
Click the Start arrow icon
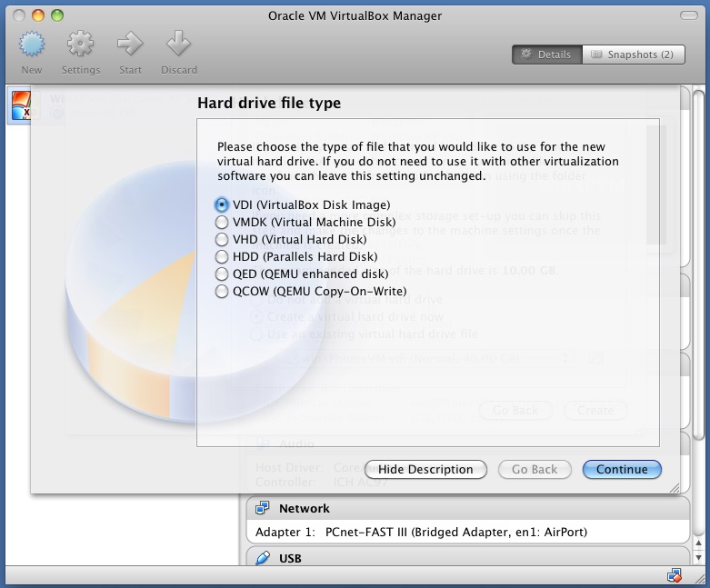[x=130, y=44]
